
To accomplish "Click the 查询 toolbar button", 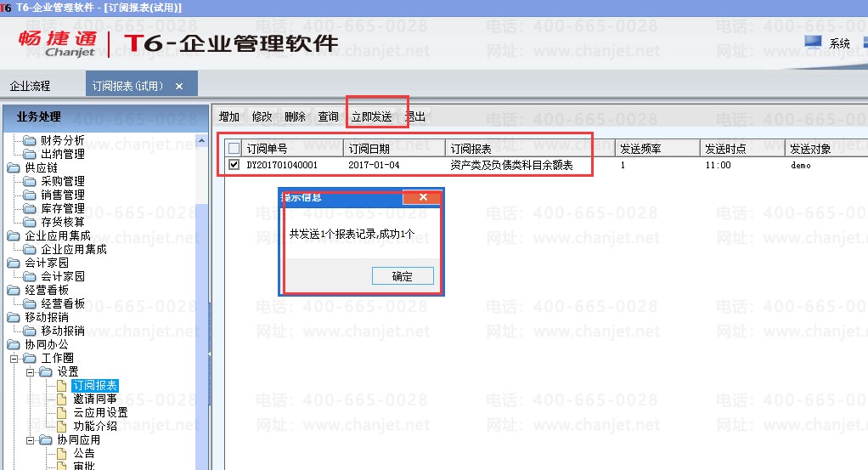I will (329, 116).
